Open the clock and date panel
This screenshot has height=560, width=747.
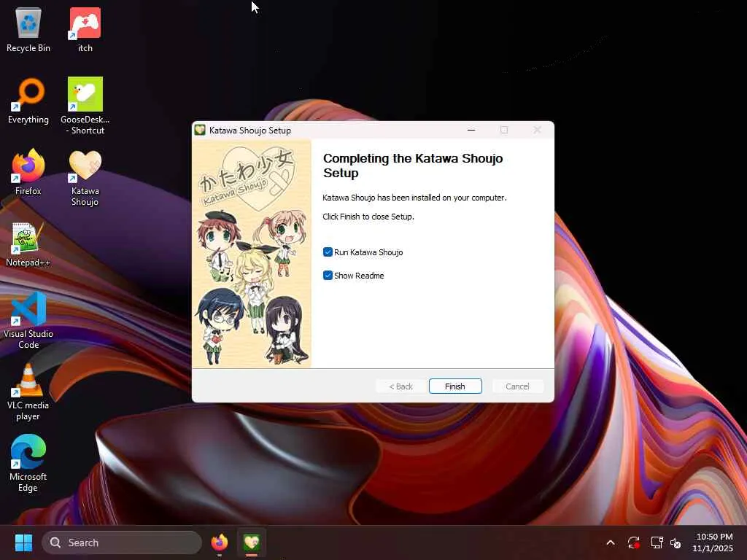pos(713,542)
